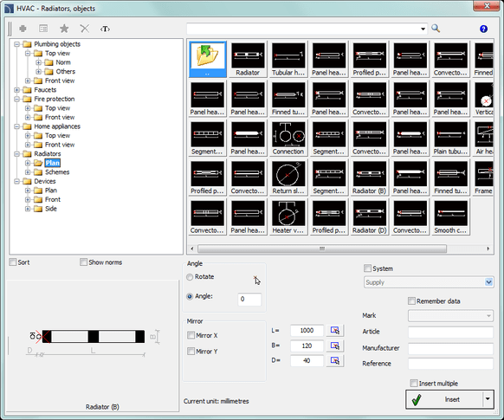Click the thumbnail list horizontal scrollbar
The image size is (504, 420).
pos(322,249)
